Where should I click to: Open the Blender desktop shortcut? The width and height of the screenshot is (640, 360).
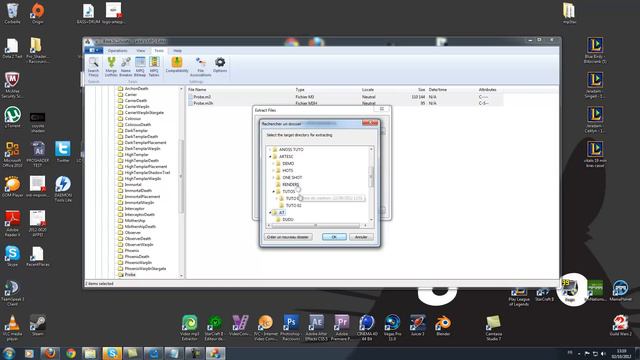coord(443,326)
